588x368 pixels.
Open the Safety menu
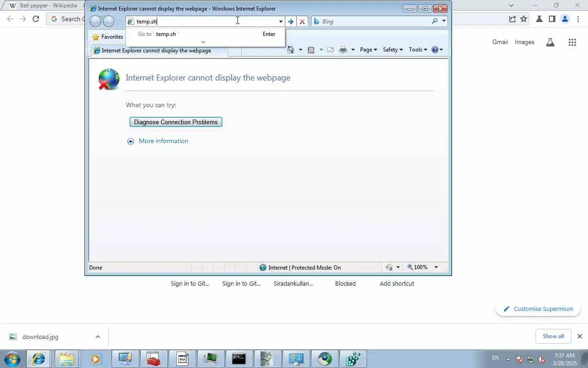[393, 50]
